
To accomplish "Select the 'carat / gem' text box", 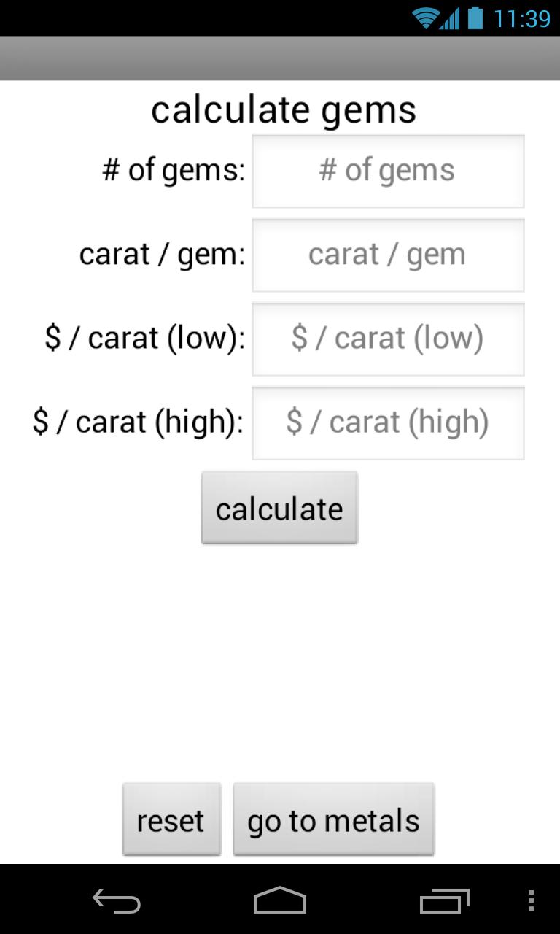I will 388,255.
